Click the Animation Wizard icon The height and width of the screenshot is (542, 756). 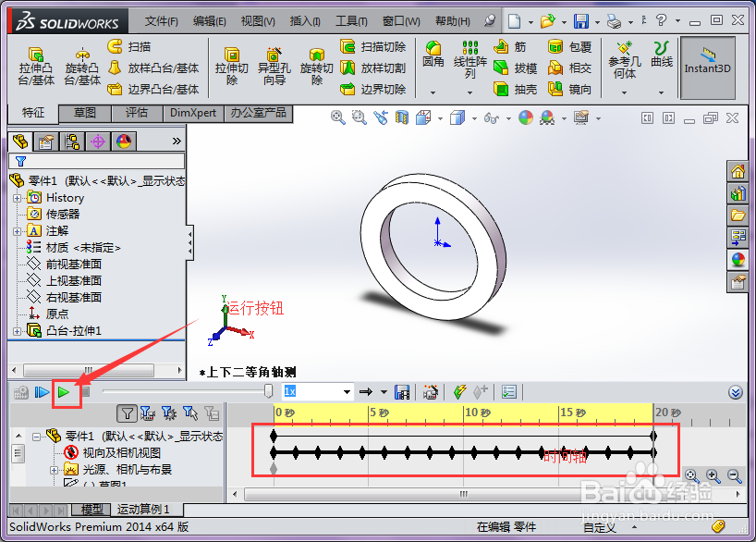(431, 392)
